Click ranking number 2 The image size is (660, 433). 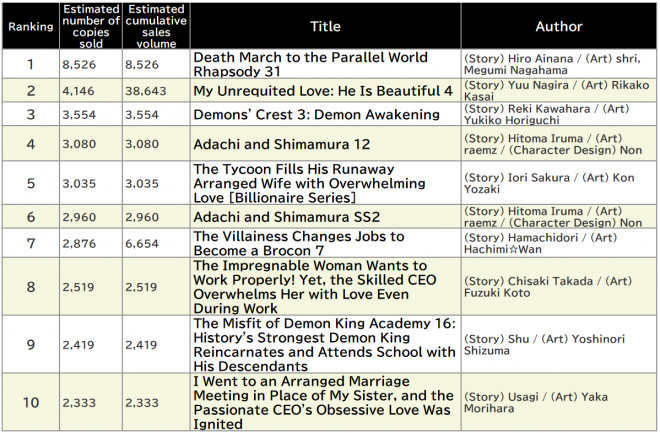pos(31,91)
